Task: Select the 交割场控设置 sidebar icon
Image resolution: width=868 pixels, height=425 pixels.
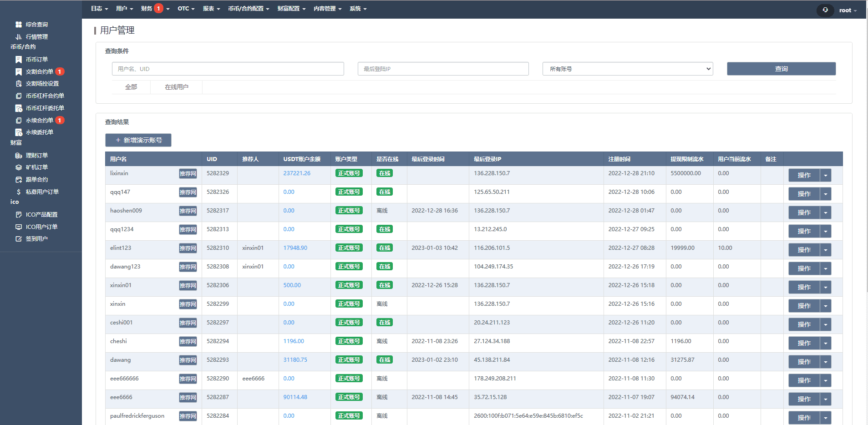Action: [19, 84]
